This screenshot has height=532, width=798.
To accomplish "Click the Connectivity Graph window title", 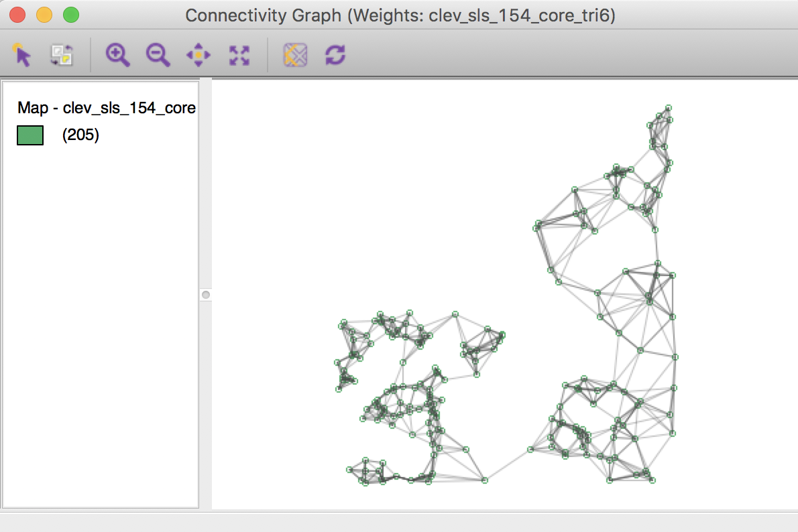I will (400, 15).
